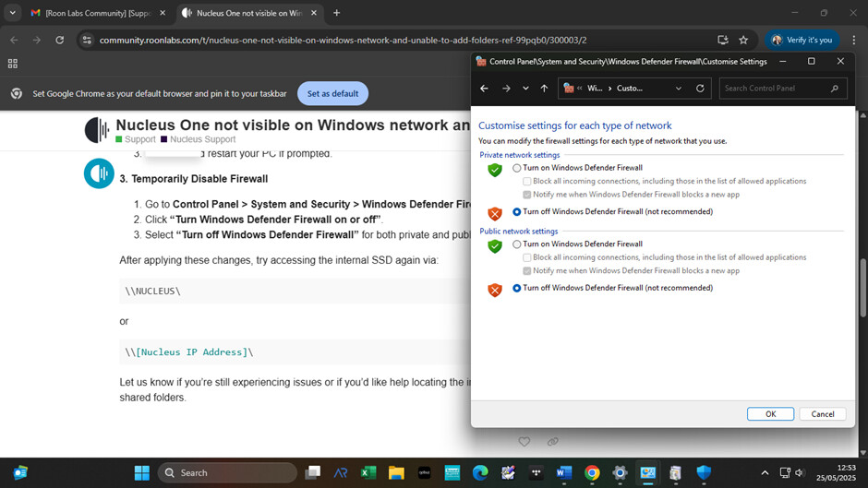
Task: Open File Explorer from taskbar
Action: [396, 473]
